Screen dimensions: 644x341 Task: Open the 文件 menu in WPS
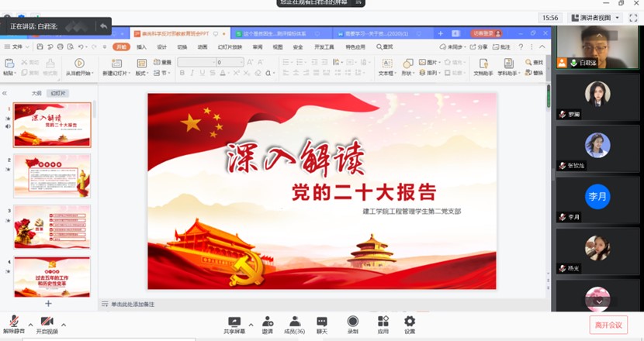(x=16, y=46)
